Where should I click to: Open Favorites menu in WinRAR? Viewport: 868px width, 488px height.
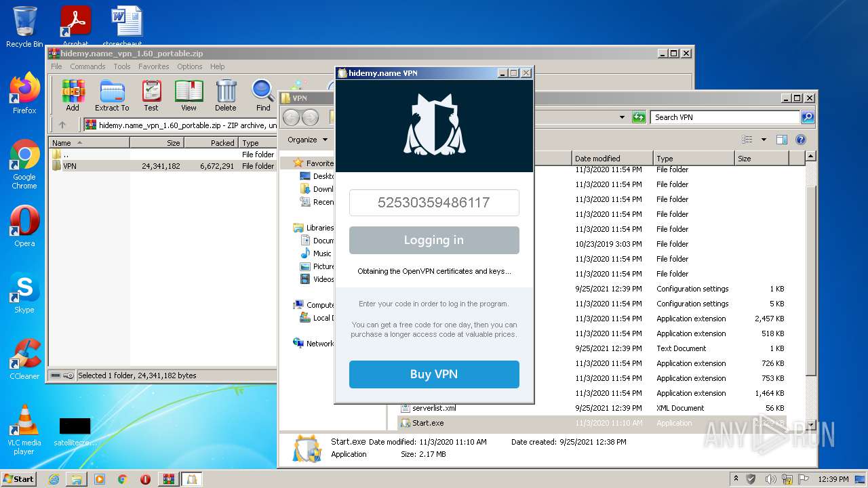[x=154, y=66]
